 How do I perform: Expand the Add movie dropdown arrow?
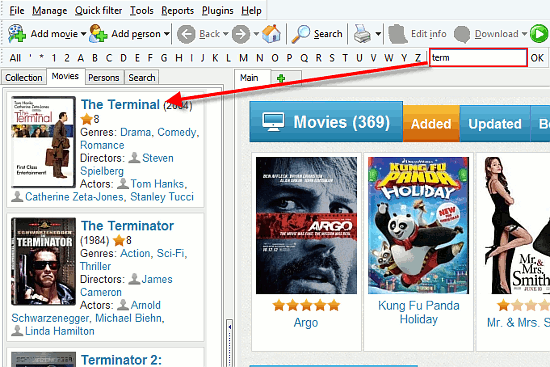click(x=83, y=34)
